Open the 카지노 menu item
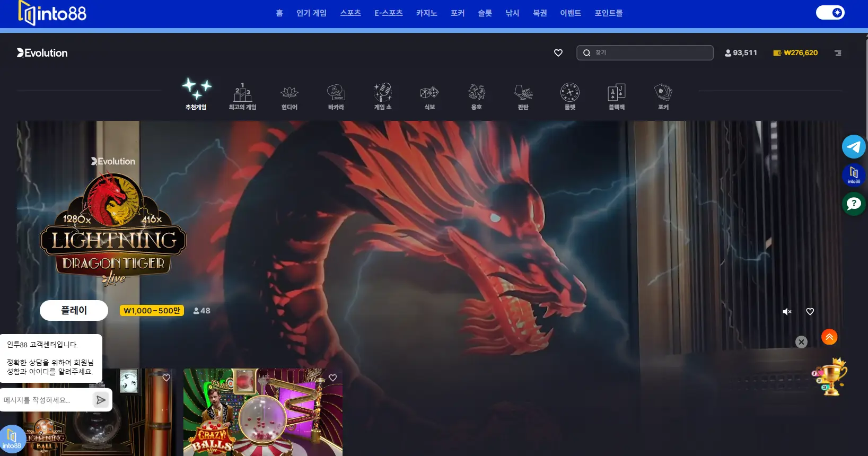This screenshot has height=456, width=868. point(426,13)
